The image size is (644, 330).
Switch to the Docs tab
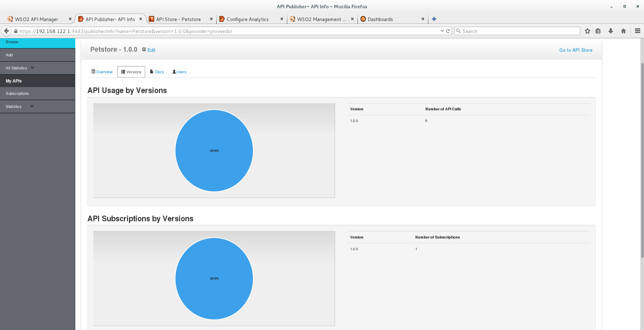pyautogui.click(x=157, y=72)
